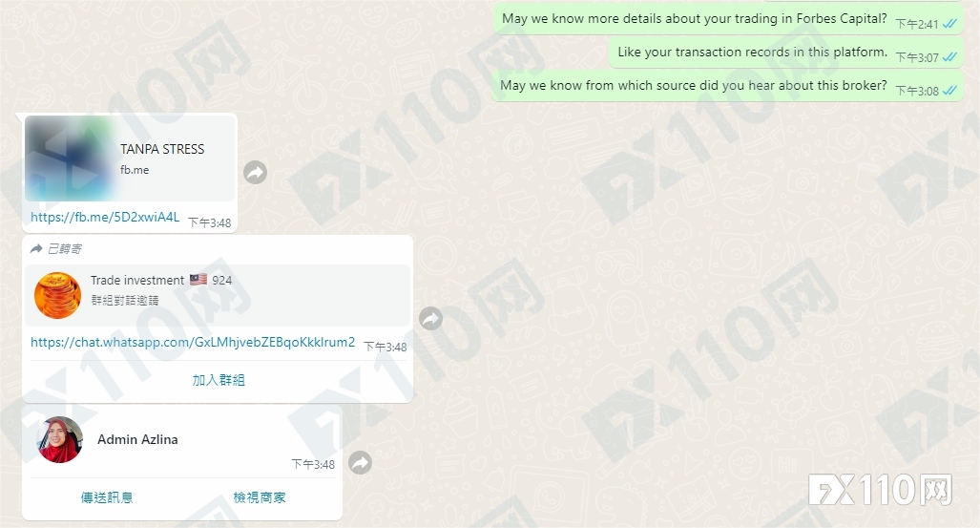The image size is (980, 528).
Task: Click forward arrow beside Trade investment group invite
Action: [x=430, y=319]
